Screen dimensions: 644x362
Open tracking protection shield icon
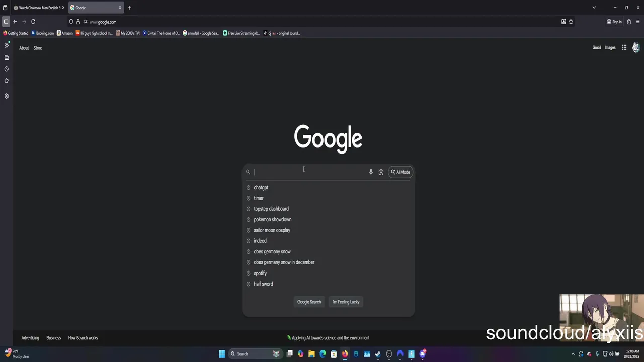71,22
